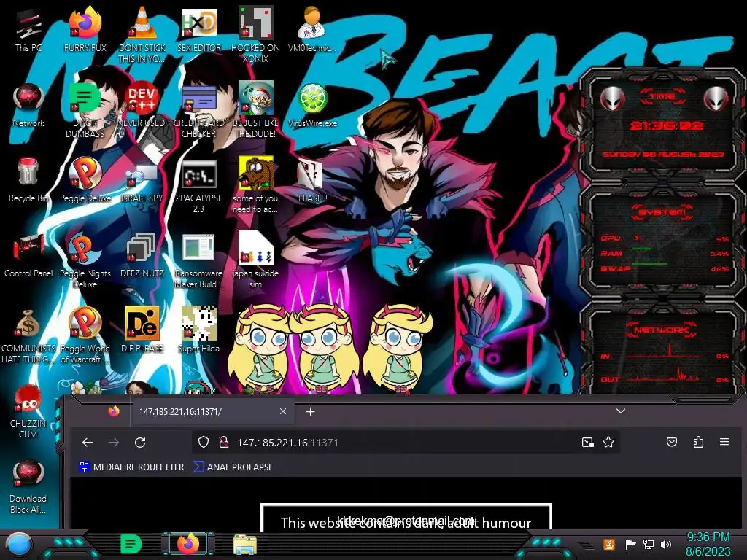The height and width of the screenshot is (560, 747).
Task: Open Ransomware Maker Build shortcut
Action: pyautogui.click(x=199, y=260)
